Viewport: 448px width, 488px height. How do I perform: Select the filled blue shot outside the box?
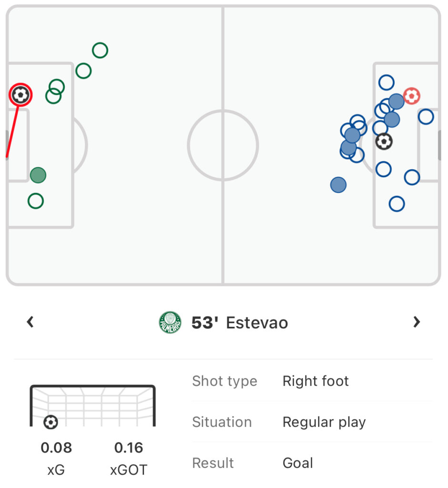coord(338,185)
